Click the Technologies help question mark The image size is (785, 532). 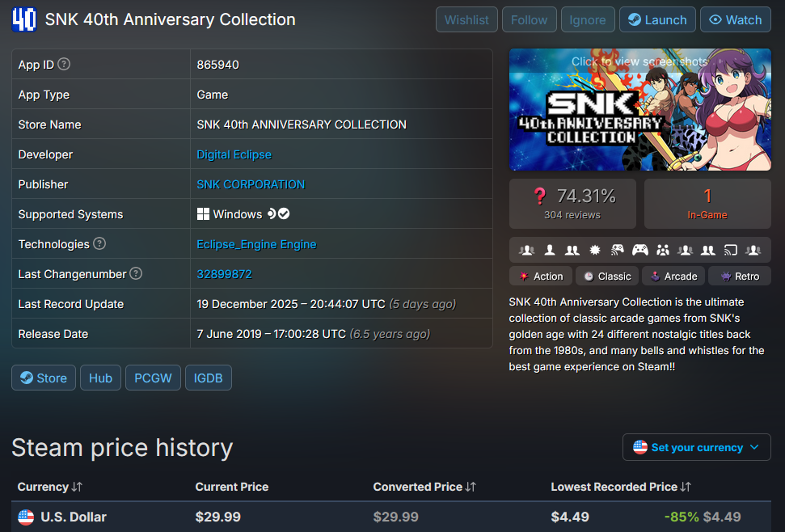(99, 244)
